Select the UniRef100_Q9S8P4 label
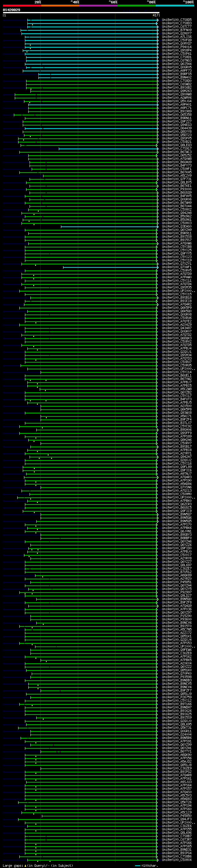This screenshot has width=197, height=868. (x=177, y=50)
